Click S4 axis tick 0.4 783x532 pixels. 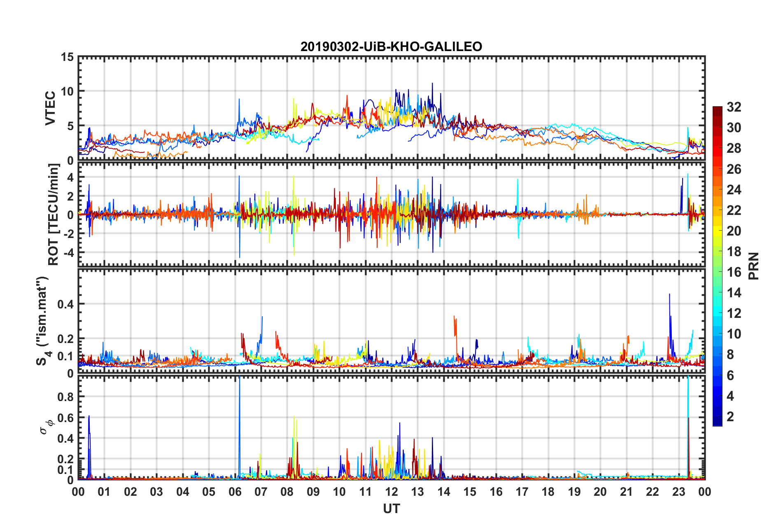coord(65,304)
